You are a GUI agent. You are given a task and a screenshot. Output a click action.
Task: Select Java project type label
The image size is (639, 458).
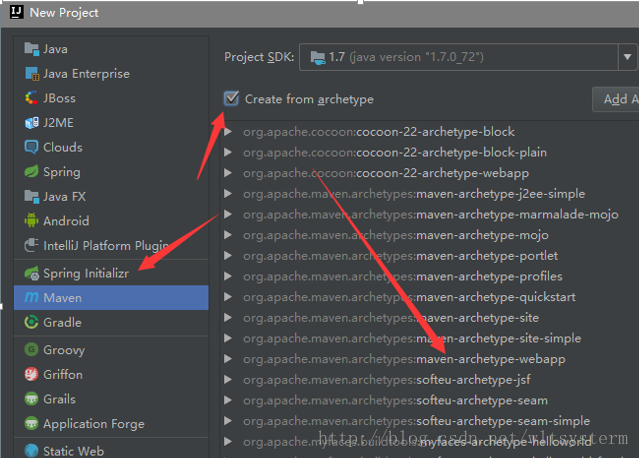[x=55, y=49]
